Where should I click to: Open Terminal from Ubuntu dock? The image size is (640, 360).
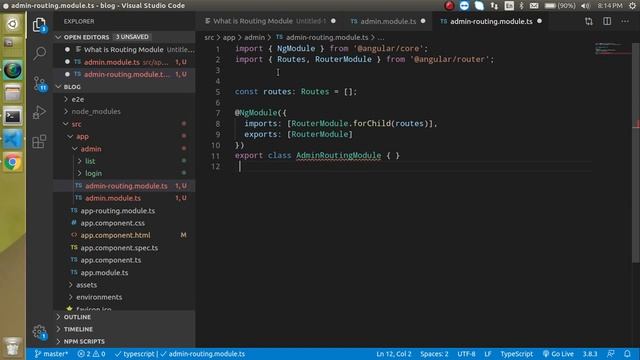(13, 116)
